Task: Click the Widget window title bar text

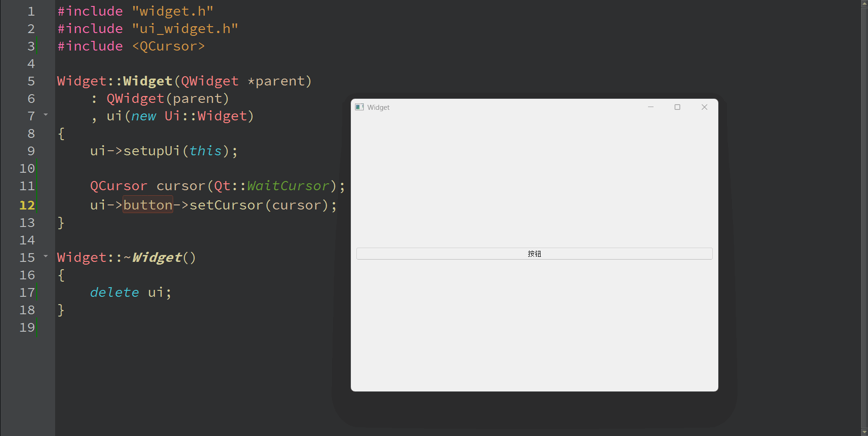Action: pos(378,108)
